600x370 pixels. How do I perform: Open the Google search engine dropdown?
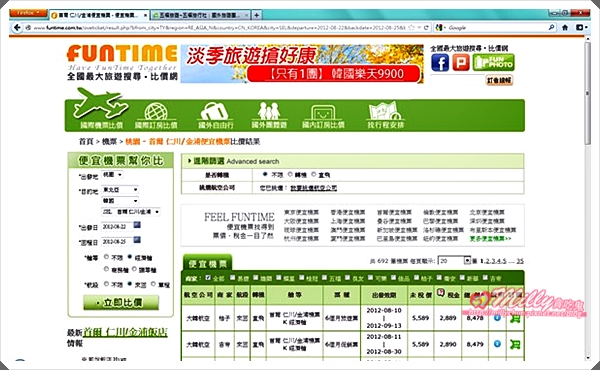click(x=440, y=28)
